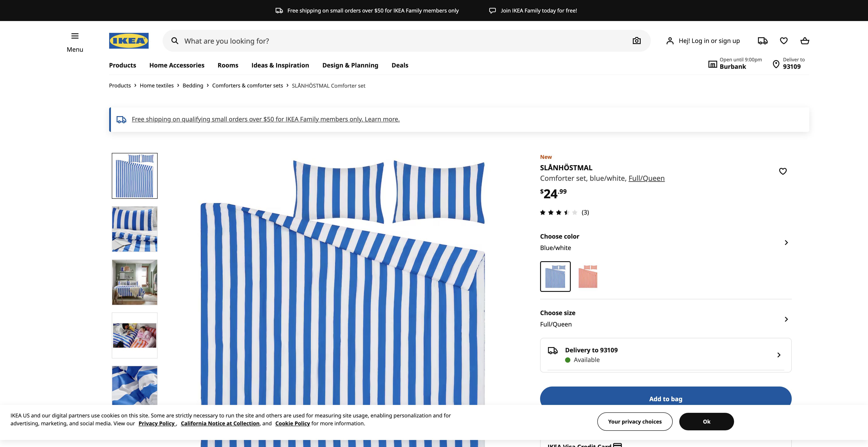This screenshot has height=447, width=868.
Task: Open the Deals menu
Action: (400, 65)
